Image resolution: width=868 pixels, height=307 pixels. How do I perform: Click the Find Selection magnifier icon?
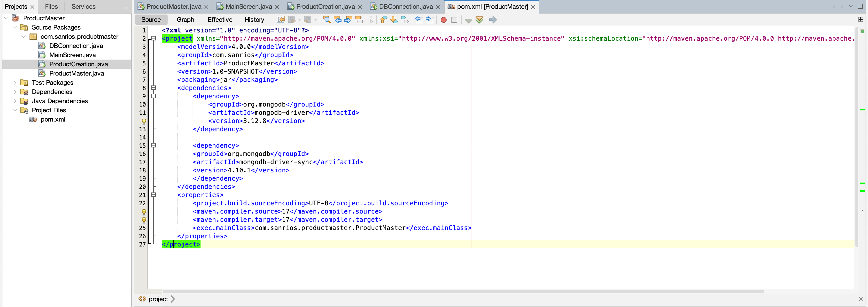[326, 20]
